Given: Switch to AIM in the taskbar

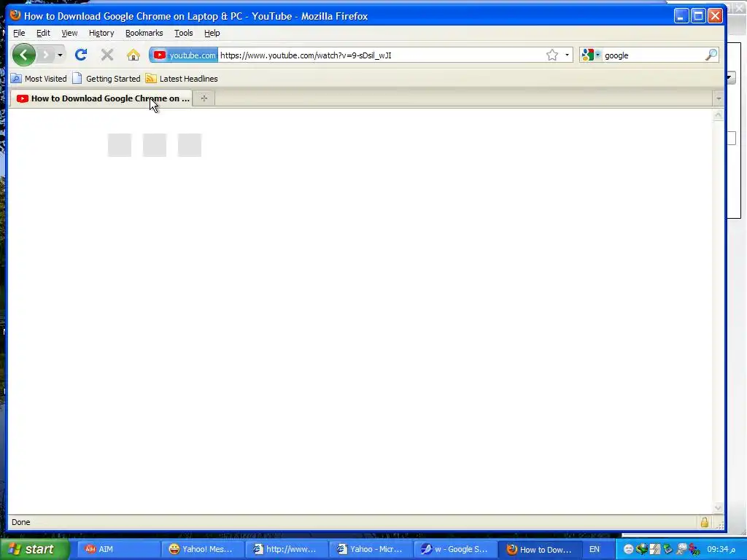Looking at the screenshot, I should point(119,549).
